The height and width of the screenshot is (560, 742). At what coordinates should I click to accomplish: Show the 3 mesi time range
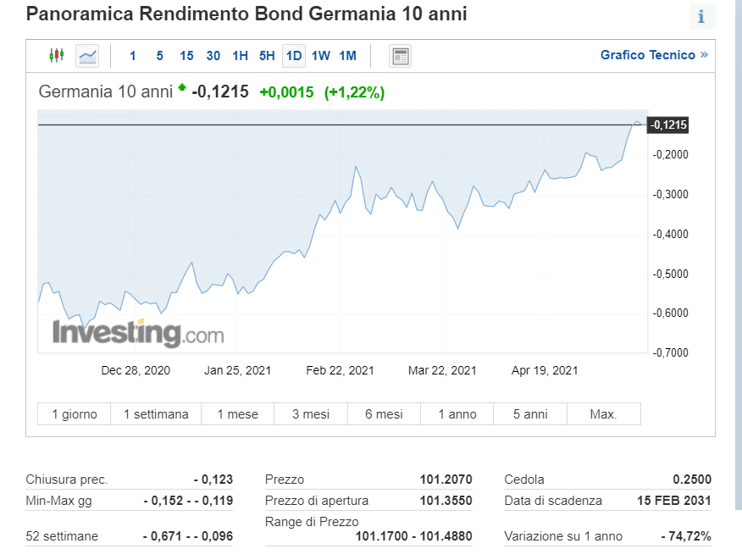(x=311, y=414)
